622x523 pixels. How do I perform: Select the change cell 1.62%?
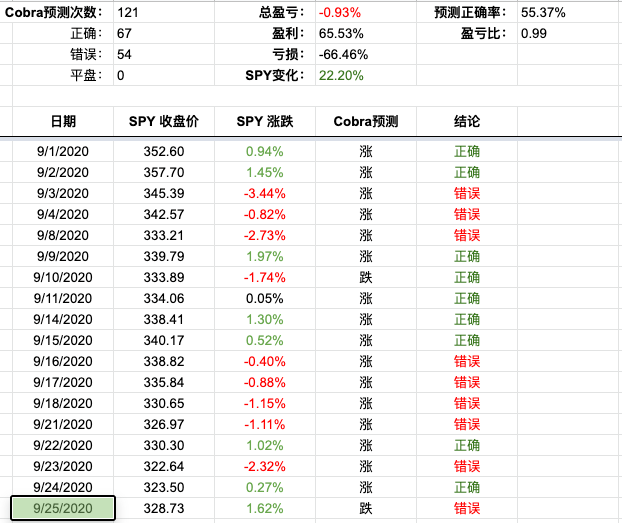pyautogui.click(x=265, y=508)
